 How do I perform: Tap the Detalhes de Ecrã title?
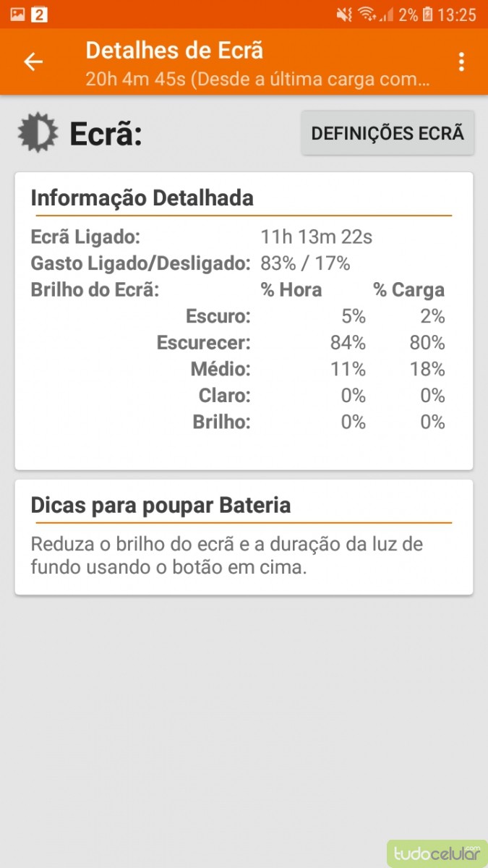click(174, 50)
